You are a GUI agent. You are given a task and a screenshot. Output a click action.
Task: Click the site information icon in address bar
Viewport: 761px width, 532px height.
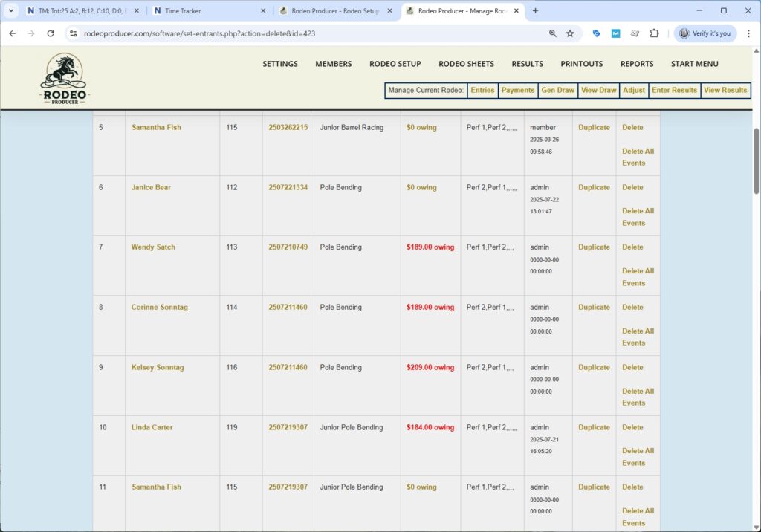pyautogui.click(x=73, y=33)
